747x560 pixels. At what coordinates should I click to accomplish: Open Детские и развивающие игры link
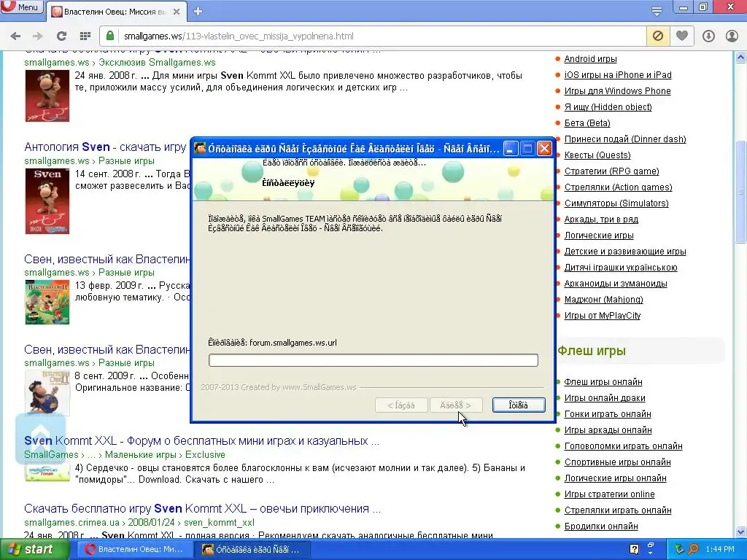(625, 252)
